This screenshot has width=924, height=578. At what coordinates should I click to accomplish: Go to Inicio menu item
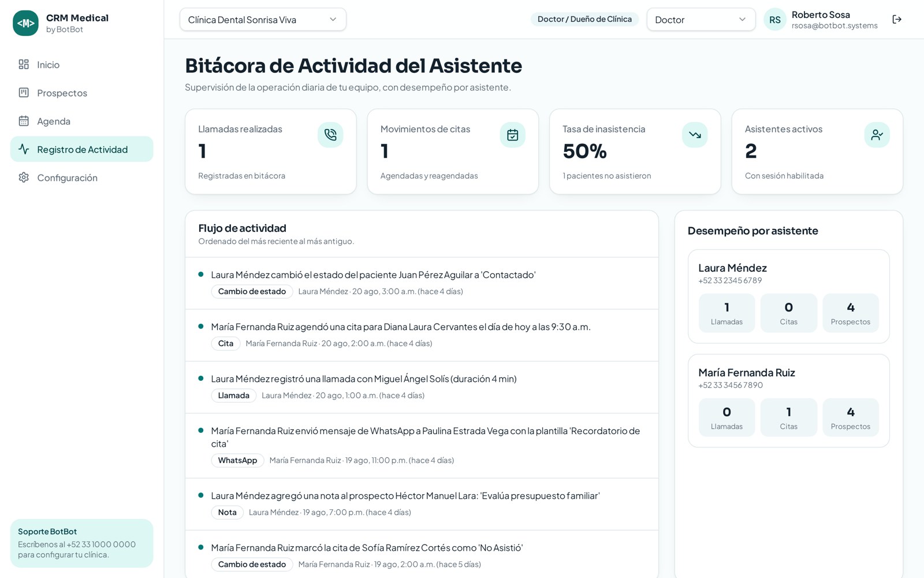(x=82, y=64)
